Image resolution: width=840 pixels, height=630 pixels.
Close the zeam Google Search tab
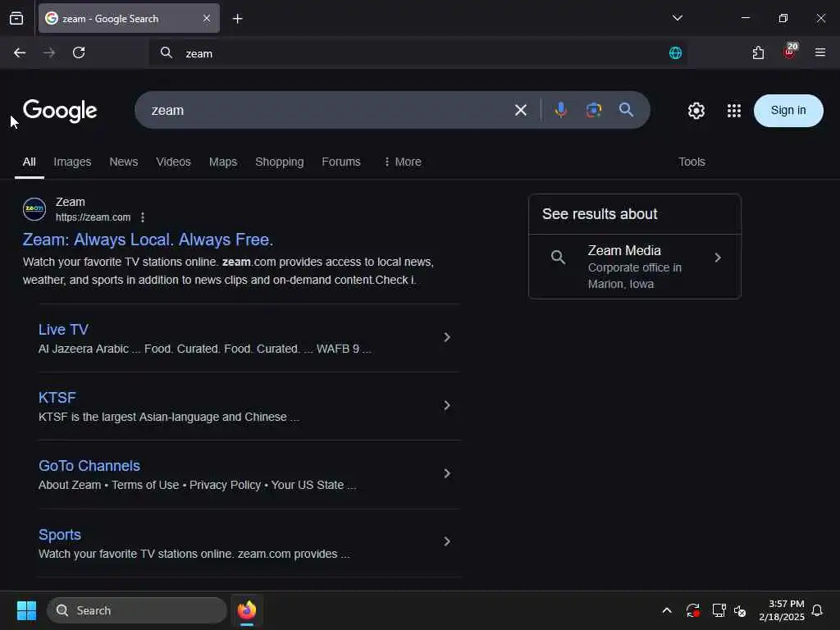point(207,19)
